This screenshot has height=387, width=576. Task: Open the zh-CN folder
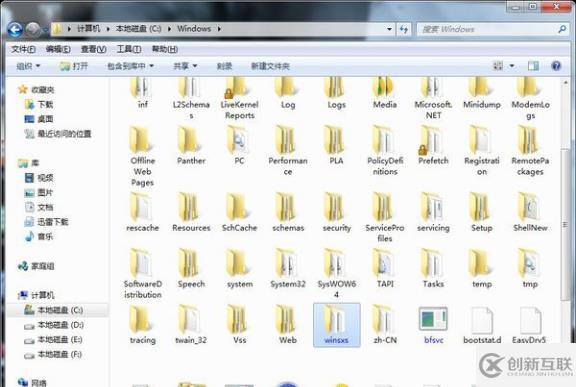click(x=385, y=325)
